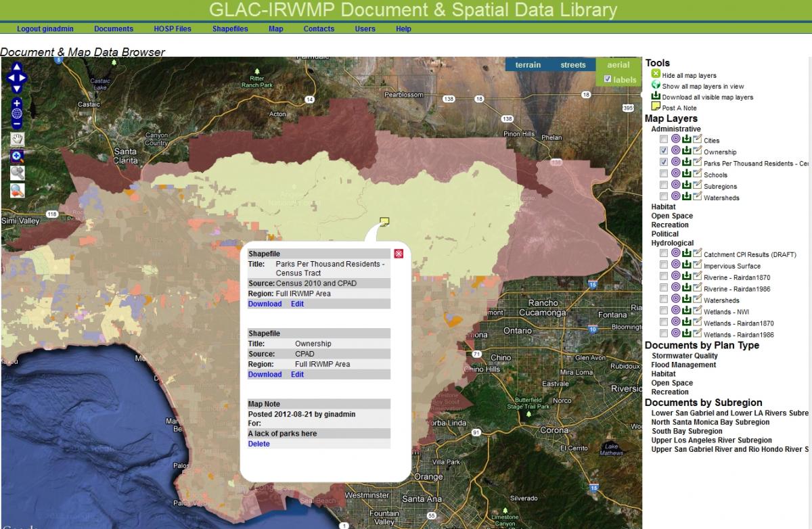812x529 pixels.
Task: Delete the map note
Action: pyautogui.click(x=258, y=444)
